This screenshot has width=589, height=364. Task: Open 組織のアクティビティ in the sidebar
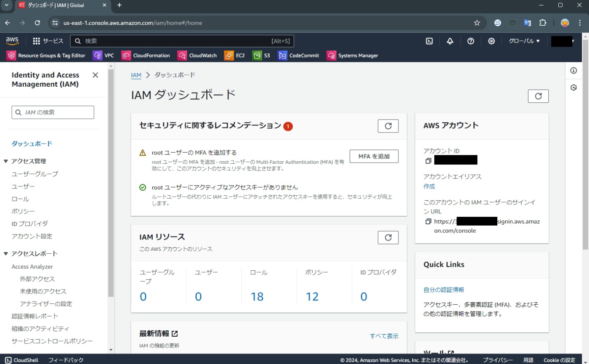40,329
